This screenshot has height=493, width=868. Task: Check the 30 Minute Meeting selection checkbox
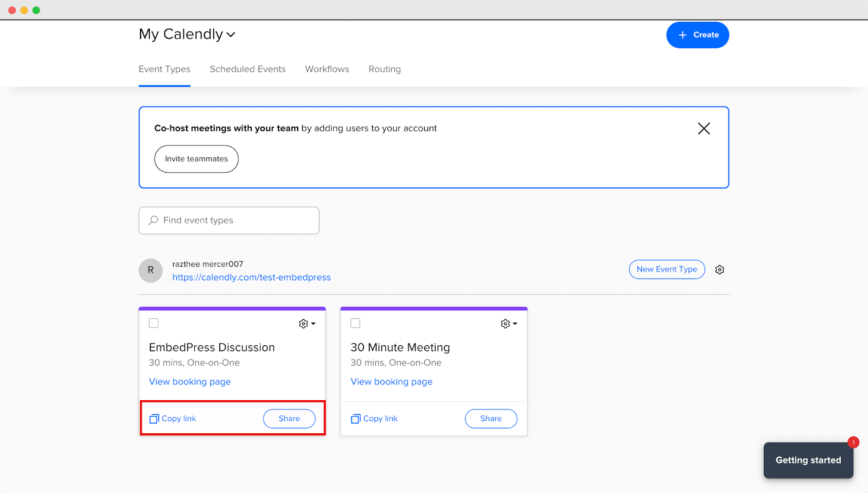[355, 323]
